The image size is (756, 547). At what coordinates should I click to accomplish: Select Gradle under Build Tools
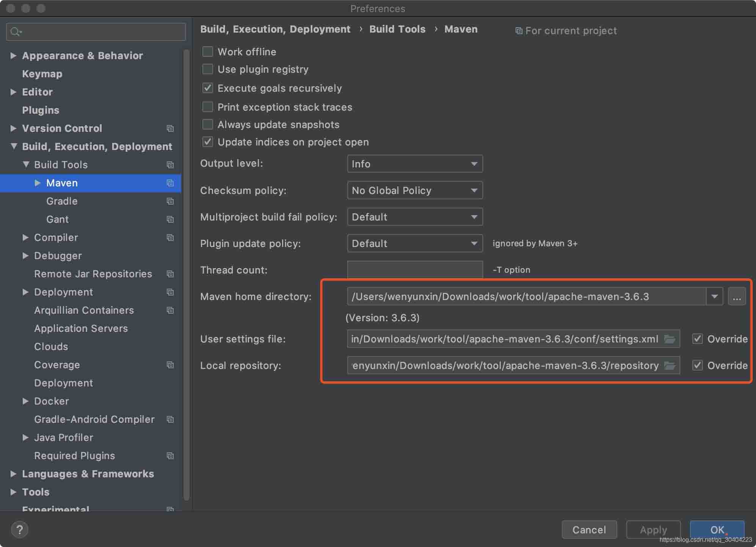[62, 201]
